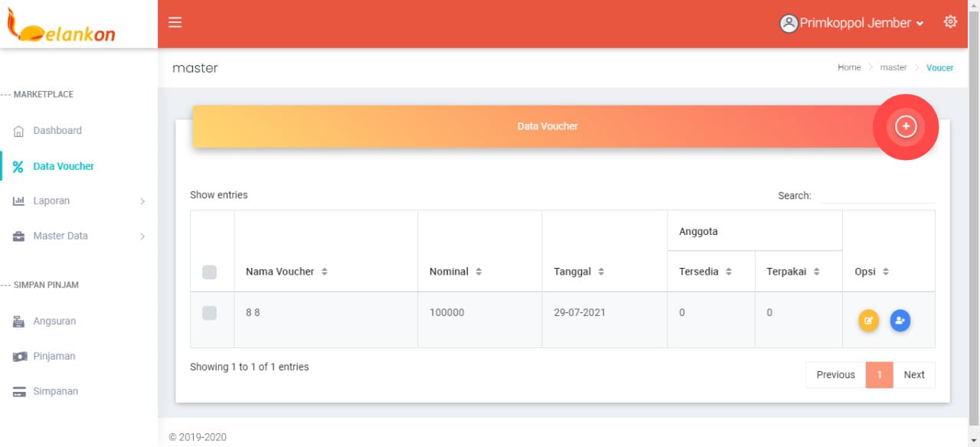980x447 pixels.
Task: Focus the Search input field
Action: click(876, 196)
